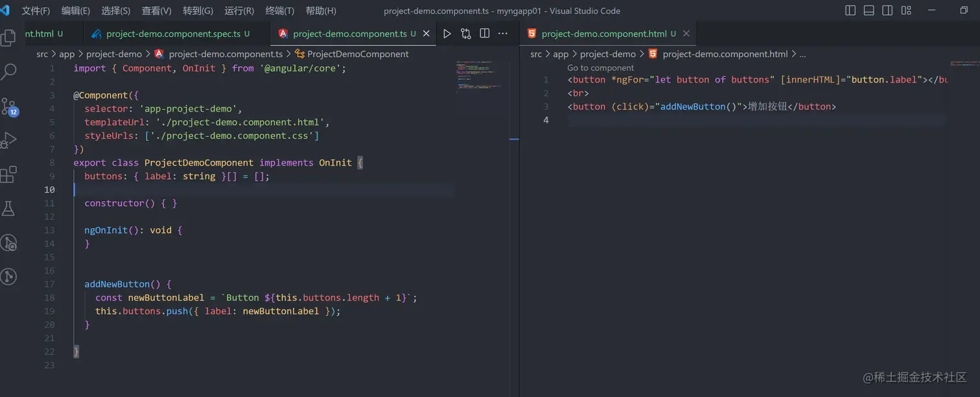Click 'newButtonLabel' declaration on line 18
980x397 pixels.
coord(167,298)
